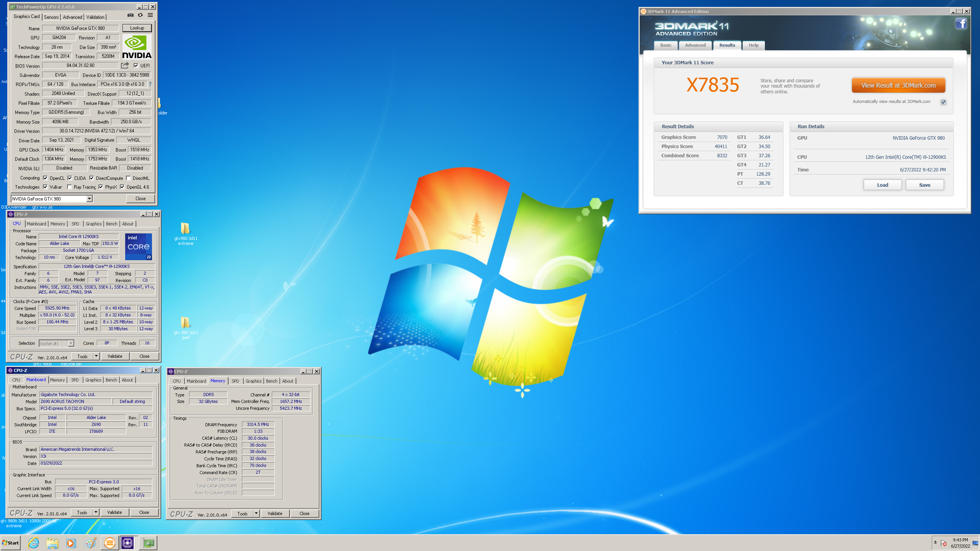Click Validate in the CPU-Z CPU window
Screen dimensions: 980x551
click(x=115, y=356)
